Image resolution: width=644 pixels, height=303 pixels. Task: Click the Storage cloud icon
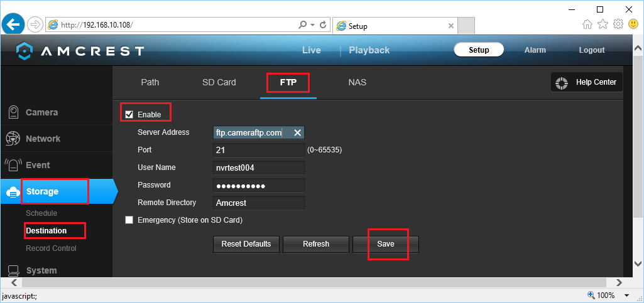pyautogui.click(x=13, y=192)
